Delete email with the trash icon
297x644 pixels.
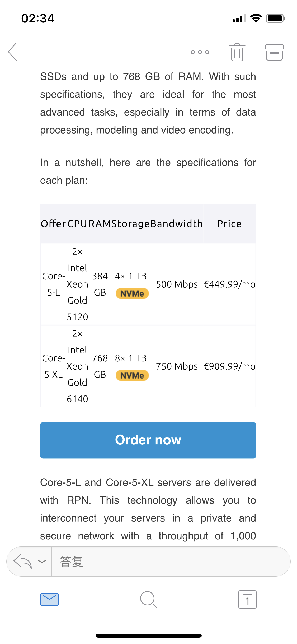(x=237, y=52)
